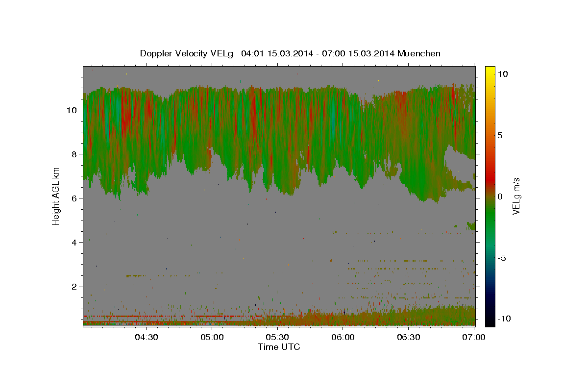This screenshot has width=588, height=392.
Task: Click the colorbar value -5 label
Action: (x=502, y=258)
